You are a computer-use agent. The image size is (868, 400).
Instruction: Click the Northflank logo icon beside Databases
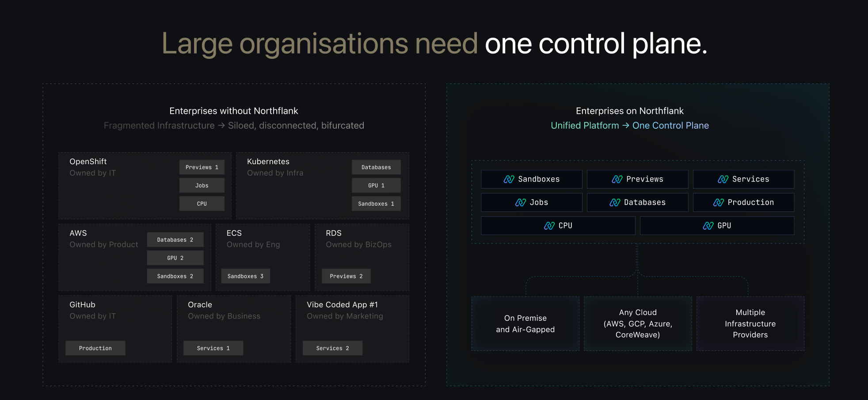(615, 202)
